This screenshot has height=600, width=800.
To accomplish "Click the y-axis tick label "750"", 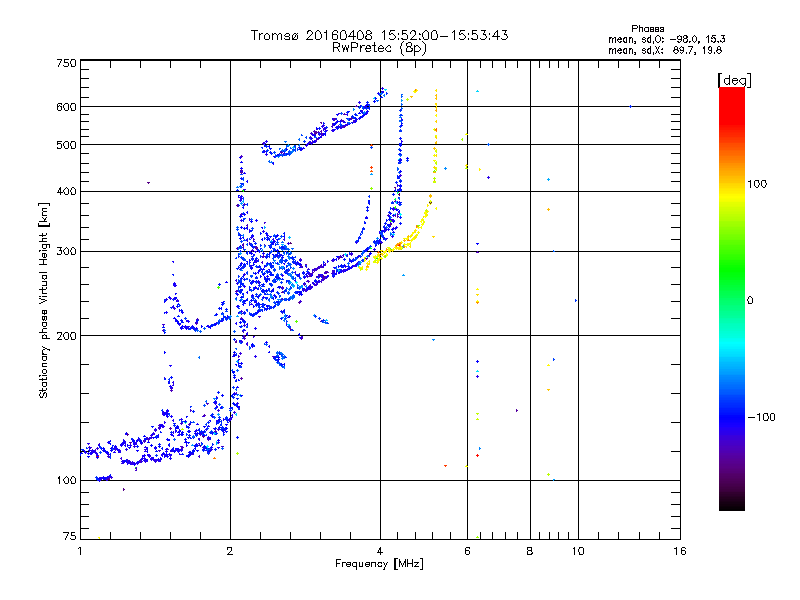I will click(66, 63).
